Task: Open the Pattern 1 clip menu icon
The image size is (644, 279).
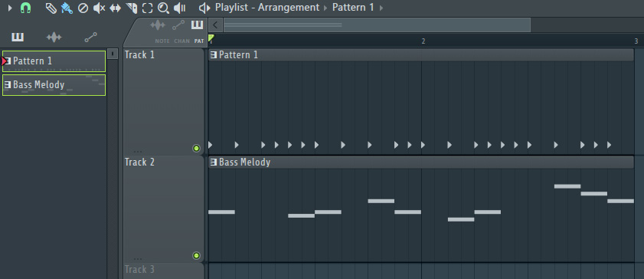Action: point(214,55)
